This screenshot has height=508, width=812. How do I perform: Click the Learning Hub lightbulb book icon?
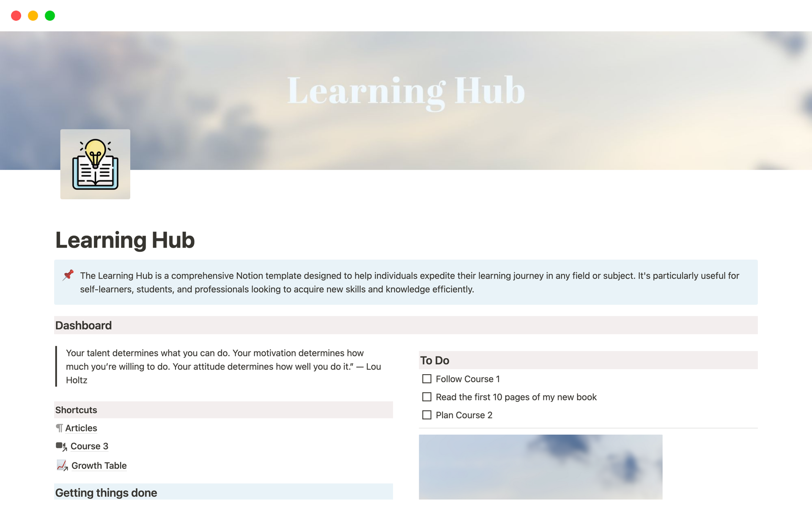point(96,164)
